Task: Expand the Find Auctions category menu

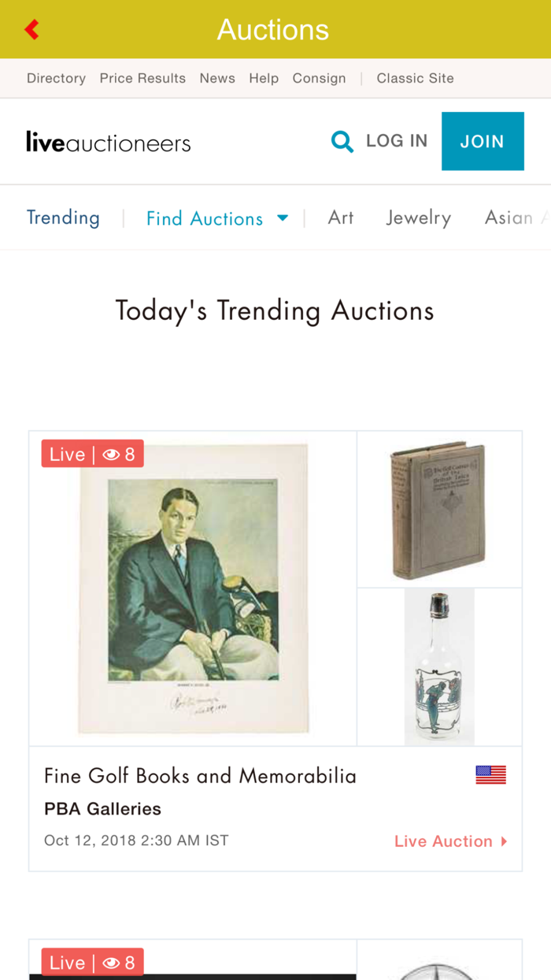Action: (204, 218)
